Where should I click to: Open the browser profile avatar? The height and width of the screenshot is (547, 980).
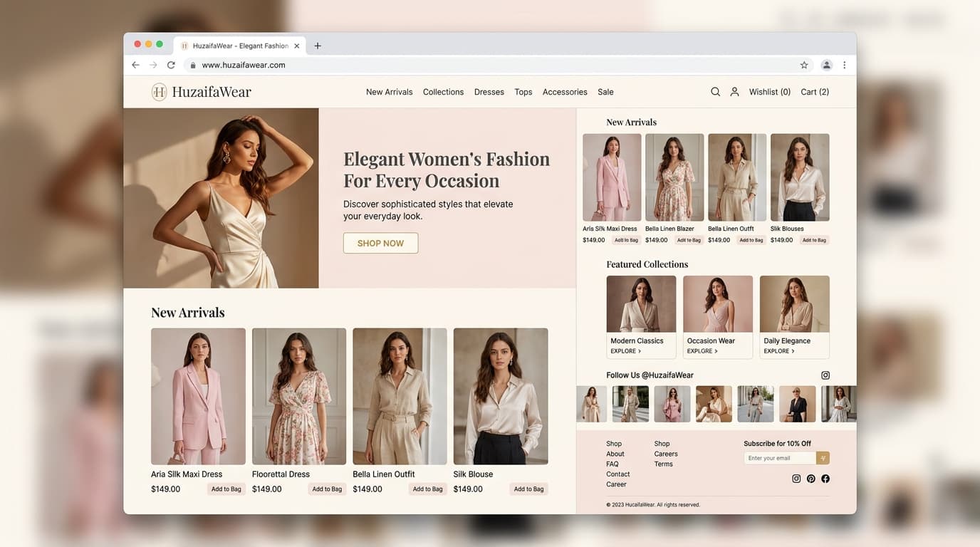coord(826,65)
